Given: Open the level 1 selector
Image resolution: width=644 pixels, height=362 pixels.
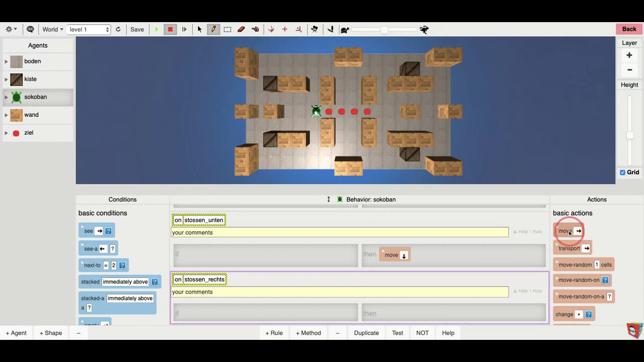Looking at the screenshot, I should 89,29.
